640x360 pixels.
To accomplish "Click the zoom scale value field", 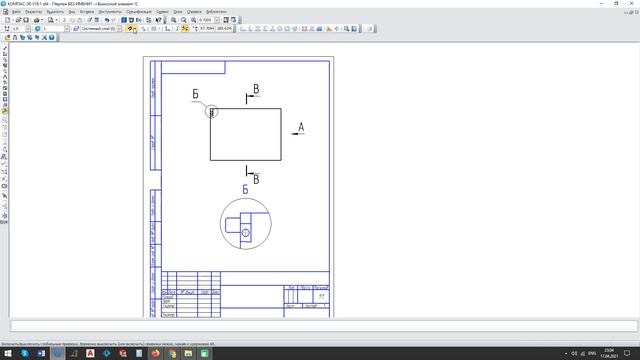I will click(x=206, y=20).
